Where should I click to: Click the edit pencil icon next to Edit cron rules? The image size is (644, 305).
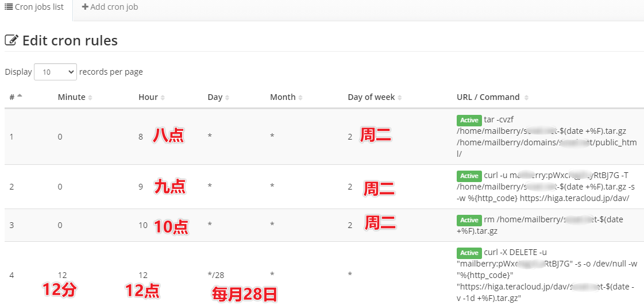pos(11,41)
